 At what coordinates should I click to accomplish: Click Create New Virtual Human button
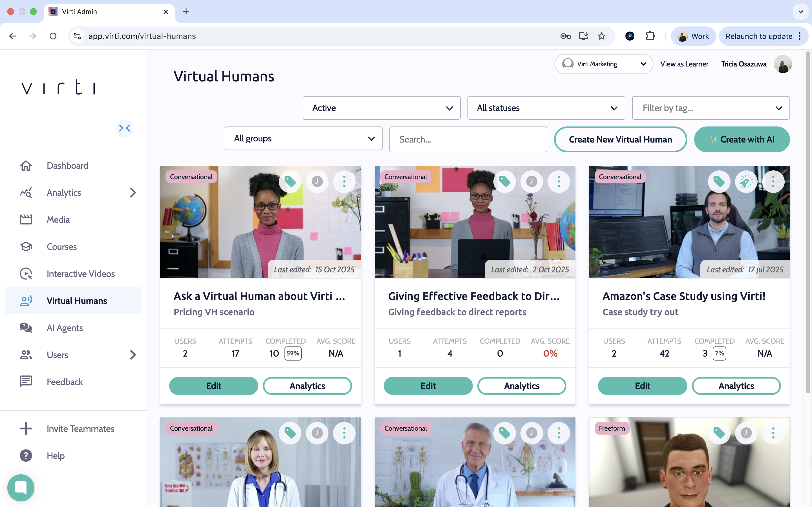pyautogui.click(x=620, y=139)
